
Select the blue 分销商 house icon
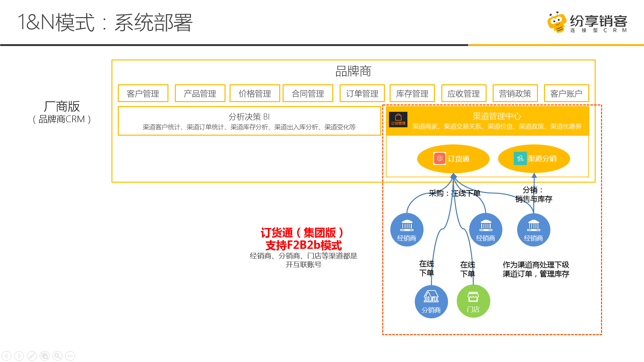pos(431,301)
